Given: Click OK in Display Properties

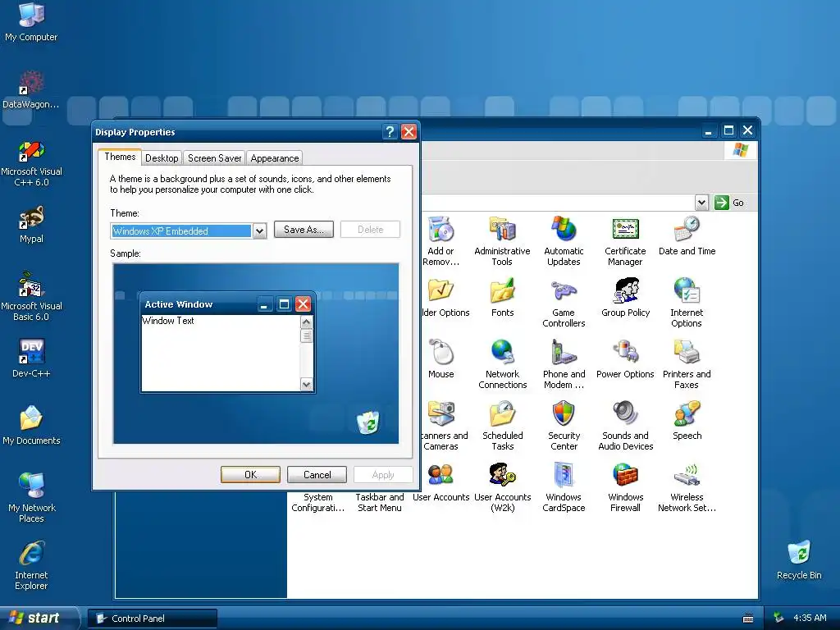Looking at the screenshot, I should (x=251, y=475).
